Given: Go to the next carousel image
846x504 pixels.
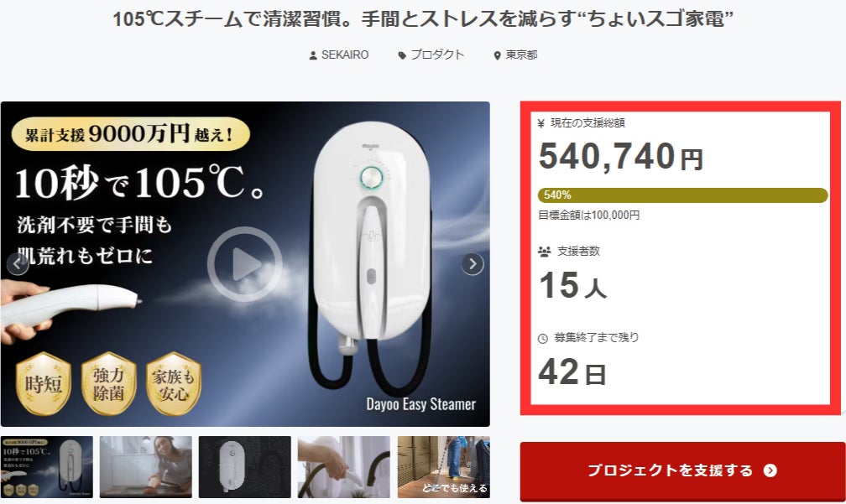Looking at the screenshot, I should (x=473, y=264).
